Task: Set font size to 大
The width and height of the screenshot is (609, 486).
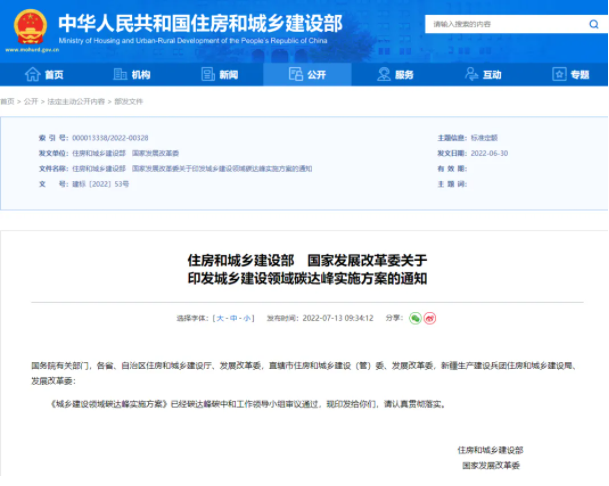Action: click(x=220, y=318)
